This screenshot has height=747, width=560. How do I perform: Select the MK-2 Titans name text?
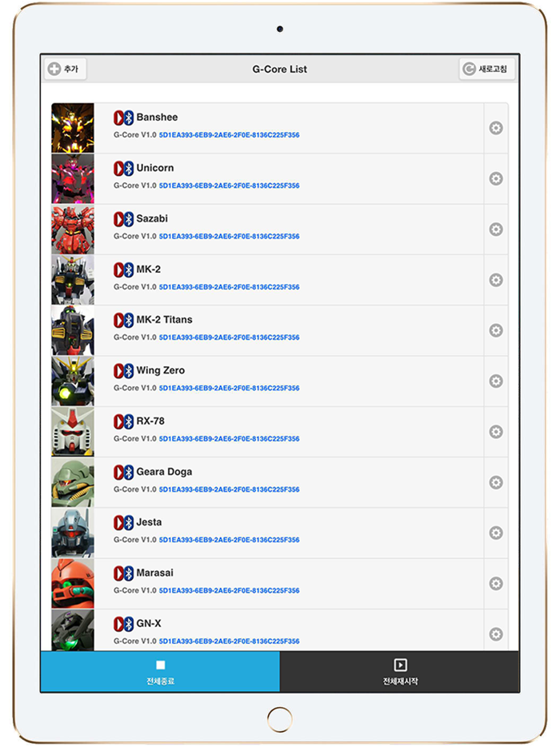(x=165, y=320)
